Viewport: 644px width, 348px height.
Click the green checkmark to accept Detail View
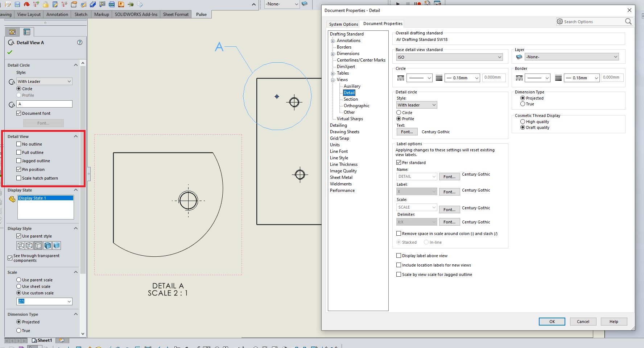coord(10,52)
